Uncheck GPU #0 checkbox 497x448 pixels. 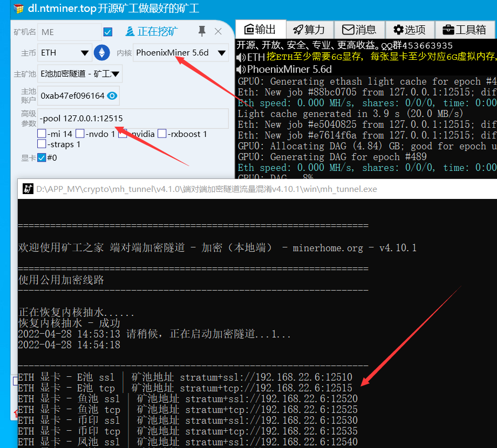42,157
